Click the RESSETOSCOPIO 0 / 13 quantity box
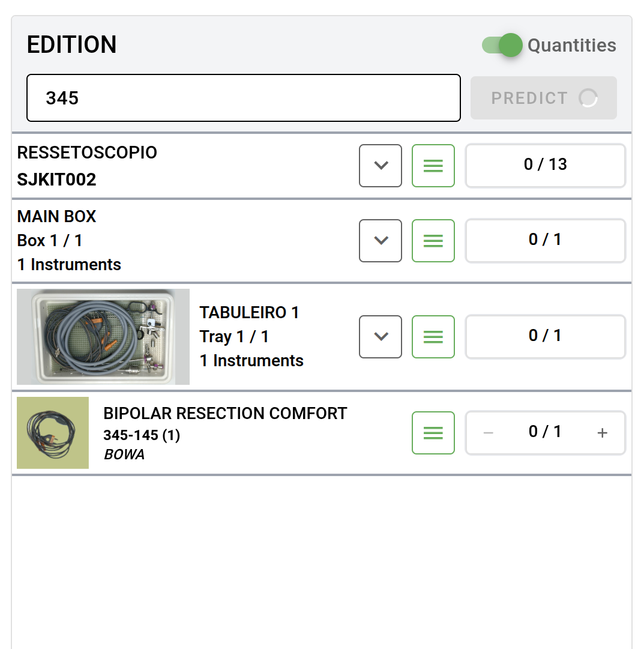This screenshot has width=644, height=649. click(545, 165)
